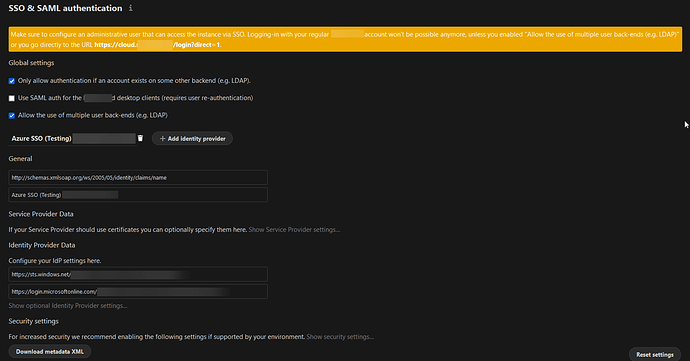Image resolution: width=690 pixels, height=361 pixels.
Task: Click Reset settings button
Action: pos(655,354)
